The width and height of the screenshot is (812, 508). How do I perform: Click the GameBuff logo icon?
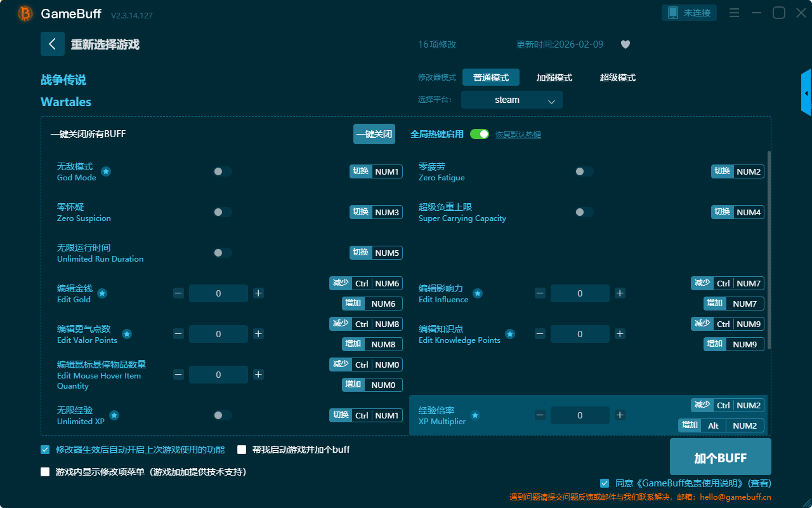(x=25, y=13)
